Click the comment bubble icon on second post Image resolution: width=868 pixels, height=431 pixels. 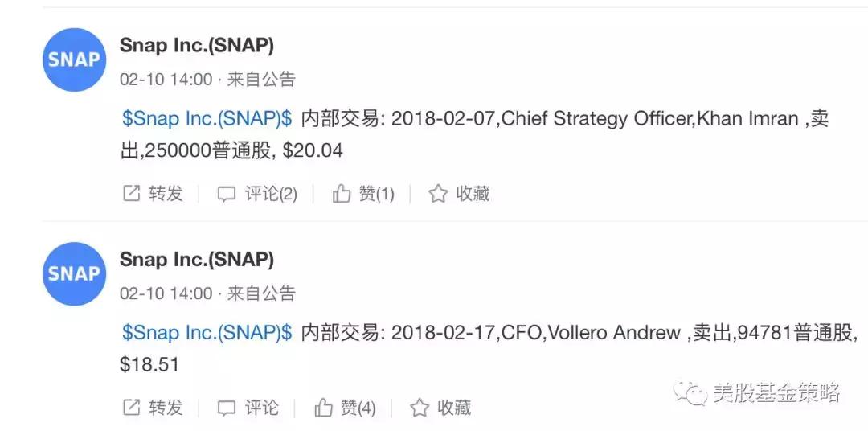tap(227, 408)
